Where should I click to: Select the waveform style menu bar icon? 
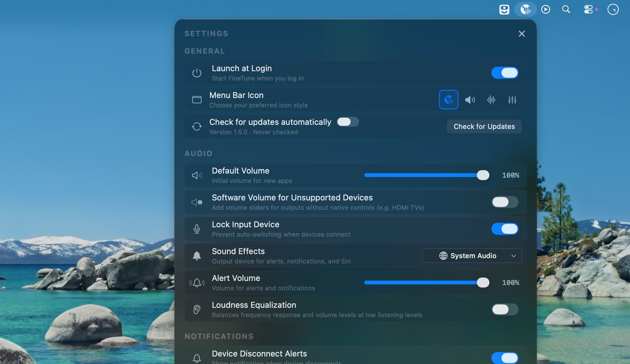(491, 100)
